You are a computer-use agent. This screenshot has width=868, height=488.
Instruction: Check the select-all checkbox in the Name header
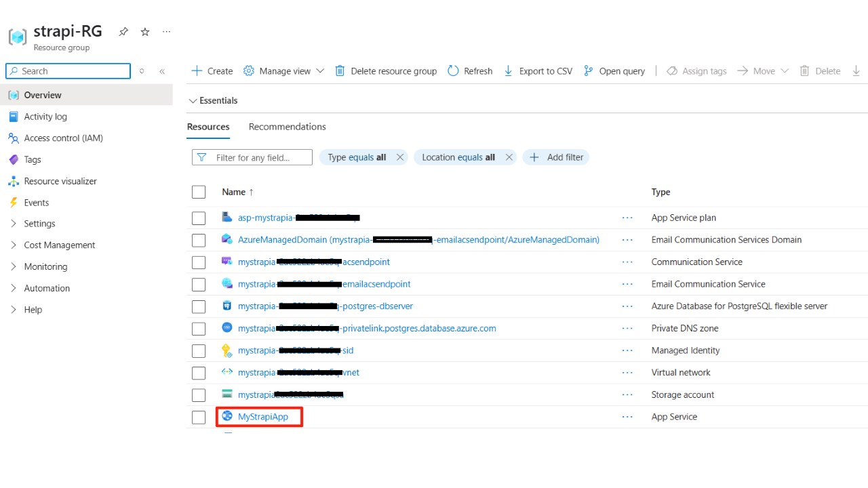199,192
